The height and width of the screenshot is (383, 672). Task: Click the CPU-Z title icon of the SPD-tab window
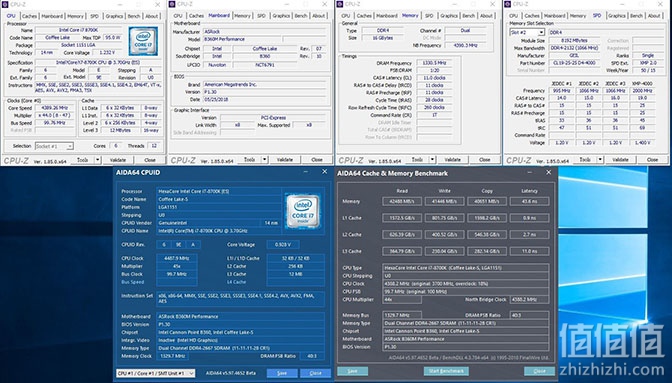tap(508, 4)
